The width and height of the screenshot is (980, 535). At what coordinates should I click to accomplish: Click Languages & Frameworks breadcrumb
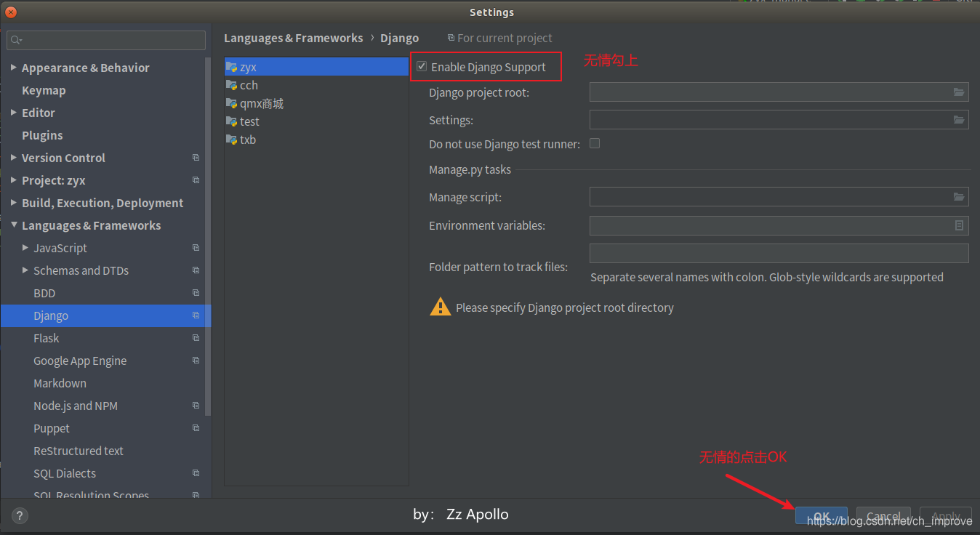click(x=294, y=38)
